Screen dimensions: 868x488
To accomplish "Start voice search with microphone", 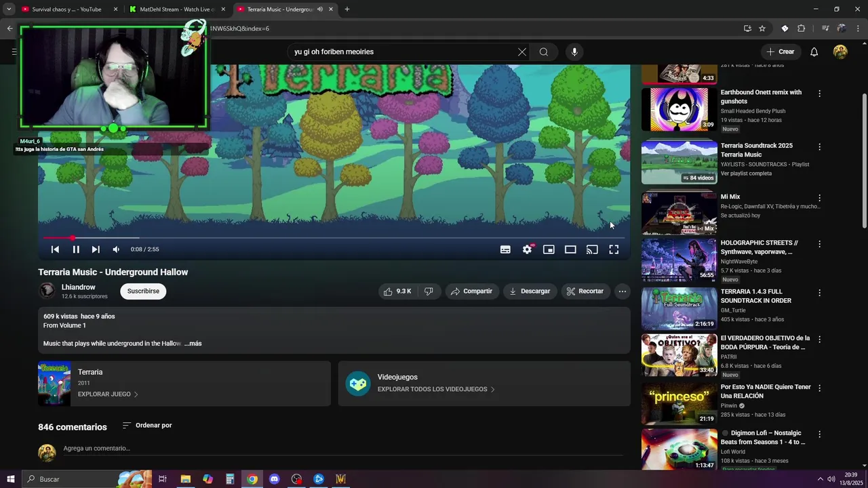I will [x=574, y=52].
